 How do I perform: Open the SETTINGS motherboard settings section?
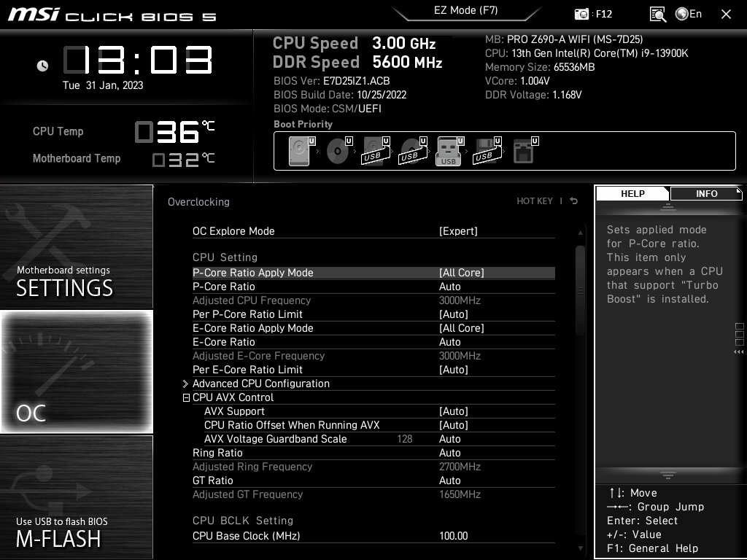tap(76, 246)
